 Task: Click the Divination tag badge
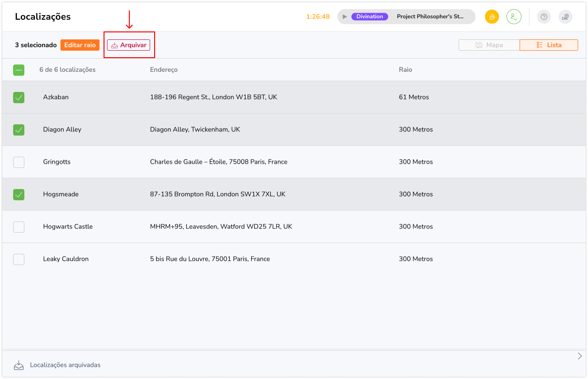(370, 16)
